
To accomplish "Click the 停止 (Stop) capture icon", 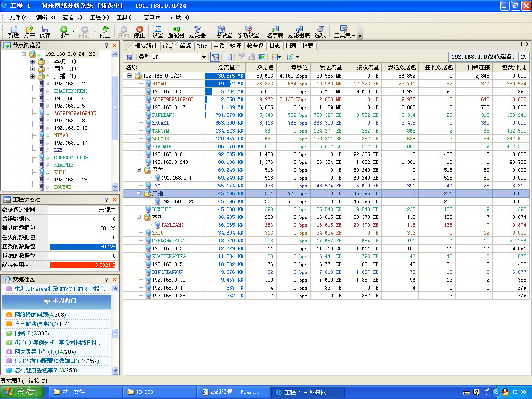I will 139,31.
